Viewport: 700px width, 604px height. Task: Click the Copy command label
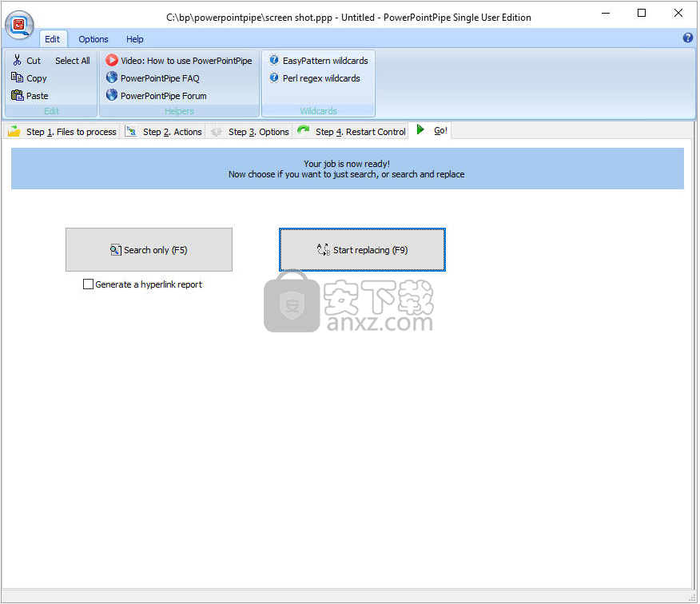pos(37,78)
